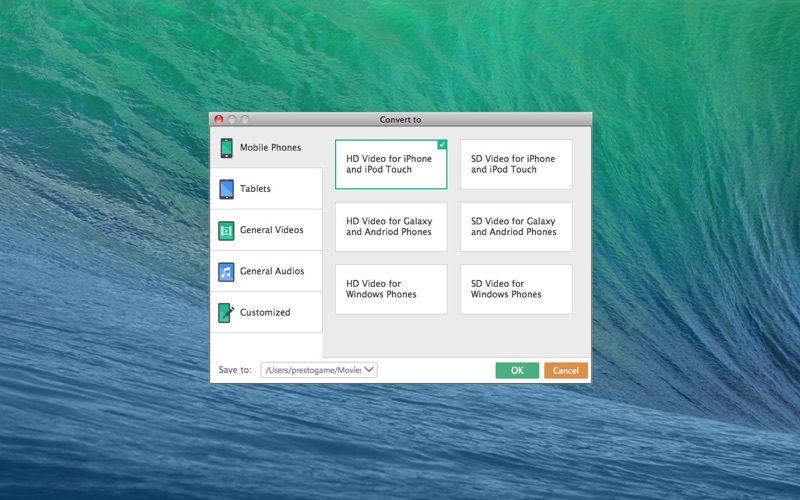Click the red close window button

click(x=219, y=120)
